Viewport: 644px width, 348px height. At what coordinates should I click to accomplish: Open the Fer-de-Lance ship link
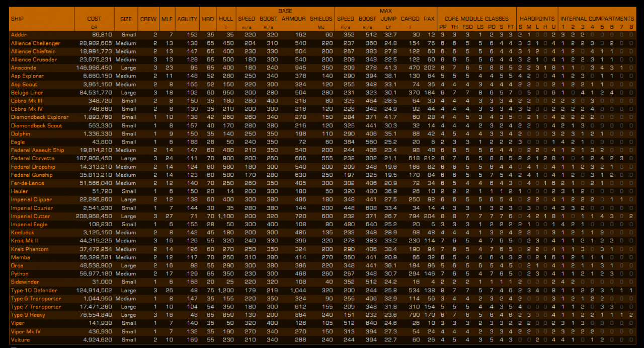28,183
